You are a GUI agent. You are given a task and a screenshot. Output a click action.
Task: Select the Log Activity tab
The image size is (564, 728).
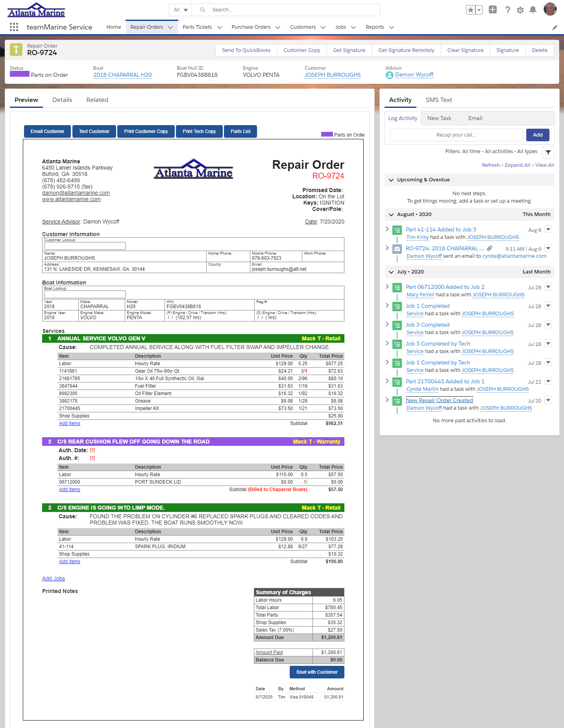(403, 118)
